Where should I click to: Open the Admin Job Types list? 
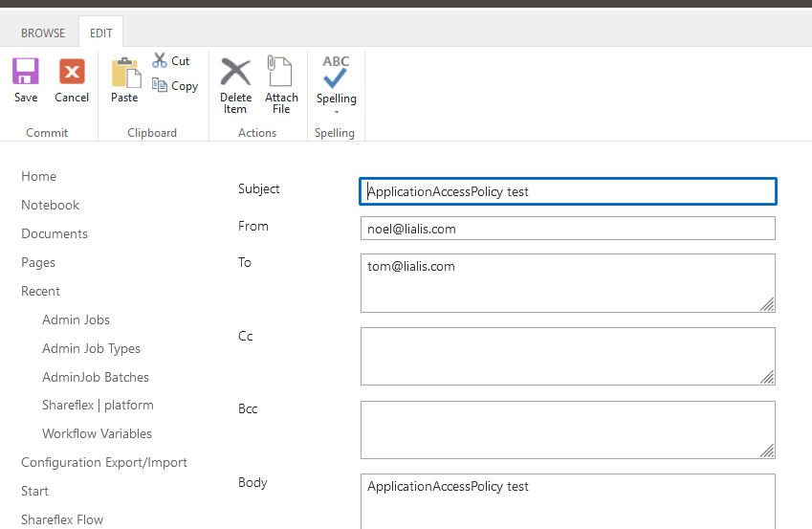pyautogui.click(x=91, y=349)
